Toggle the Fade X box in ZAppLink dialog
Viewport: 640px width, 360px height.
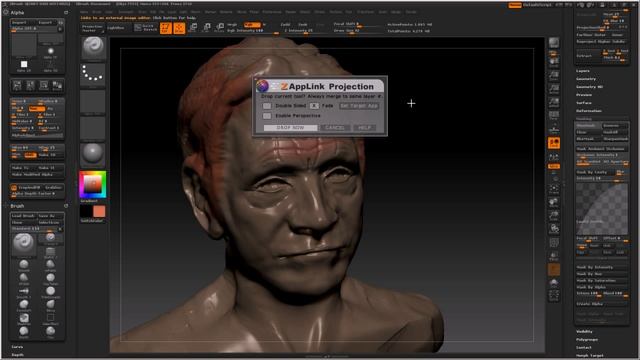point(314,106)
